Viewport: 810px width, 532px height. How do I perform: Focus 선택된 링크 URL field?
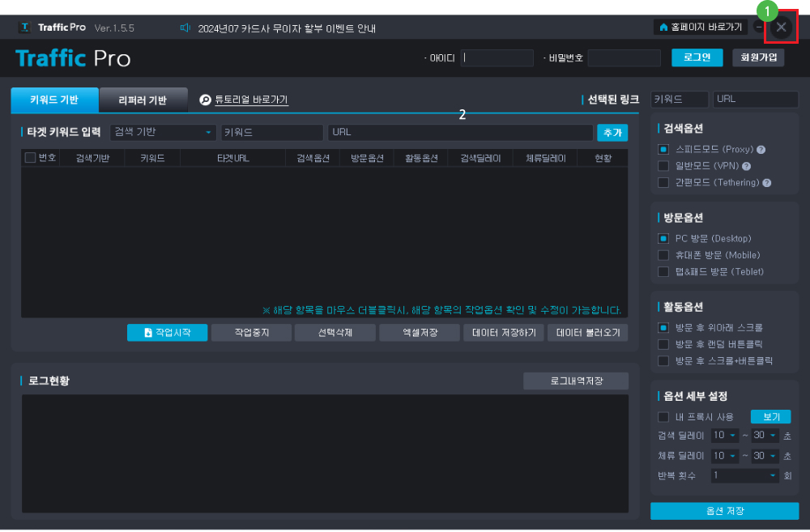[x=756, y=99]
